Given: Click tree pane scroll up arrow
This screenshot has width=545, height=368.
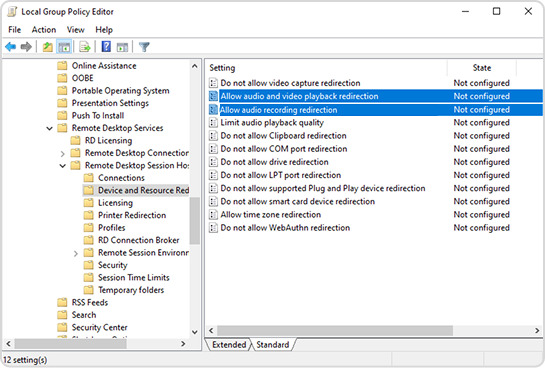Looking at the screenshot, I should click(x=195, y=66).
